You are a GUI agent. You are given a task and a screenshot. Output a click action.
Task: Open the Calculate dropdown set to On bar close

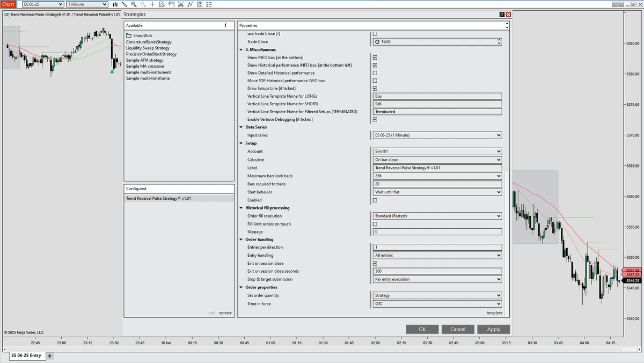click(437, 160)
